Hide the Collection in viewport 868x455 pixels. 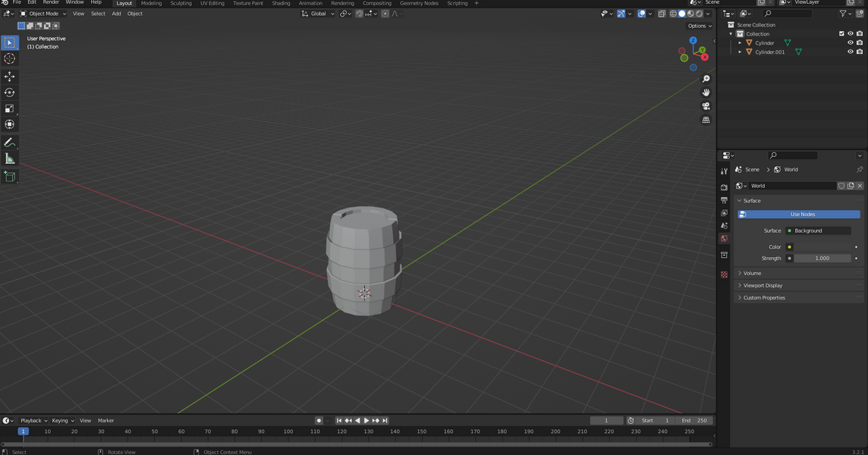click(x=851, y=34)
